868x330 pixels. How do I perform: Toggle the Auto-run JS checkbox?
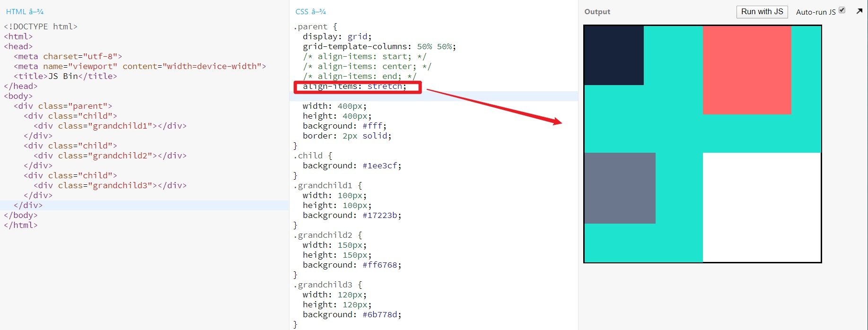[x=842, y=10]
